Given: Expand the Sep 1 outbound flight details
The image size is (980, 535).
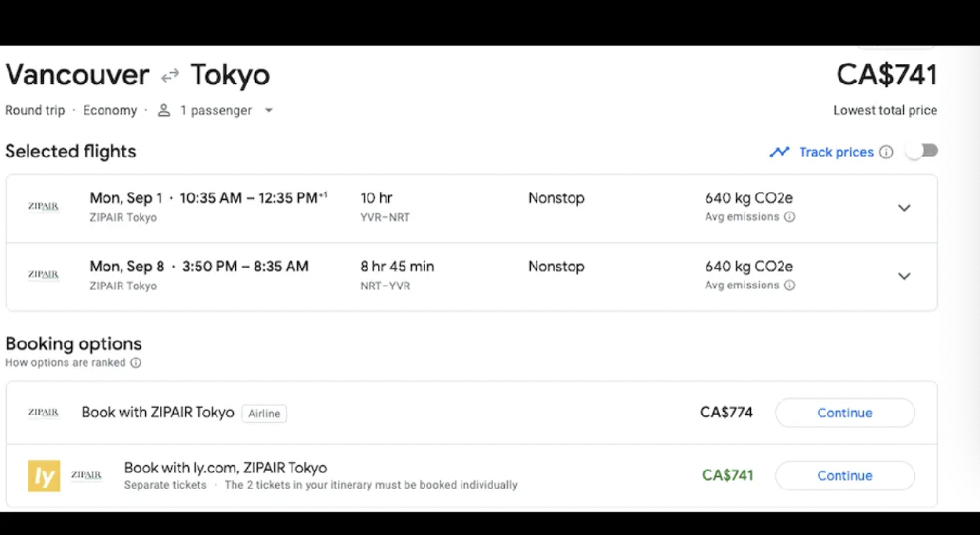Looking at the screenshot, I should 904,208.
